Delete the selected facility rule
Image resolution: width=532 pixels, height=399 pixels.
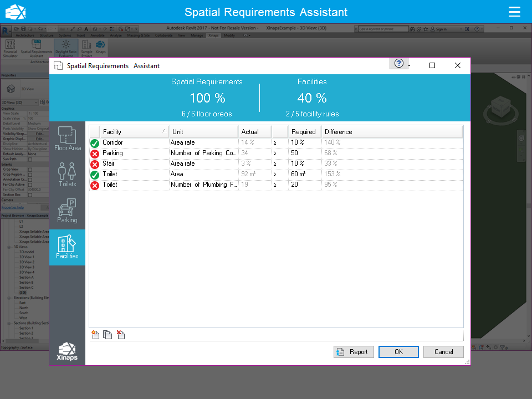coord(121,335)
